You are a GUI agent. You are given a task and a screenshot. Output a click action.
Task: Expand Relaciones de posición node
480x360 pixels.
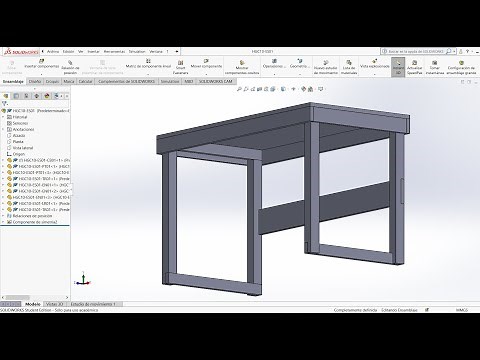[3, 216]
